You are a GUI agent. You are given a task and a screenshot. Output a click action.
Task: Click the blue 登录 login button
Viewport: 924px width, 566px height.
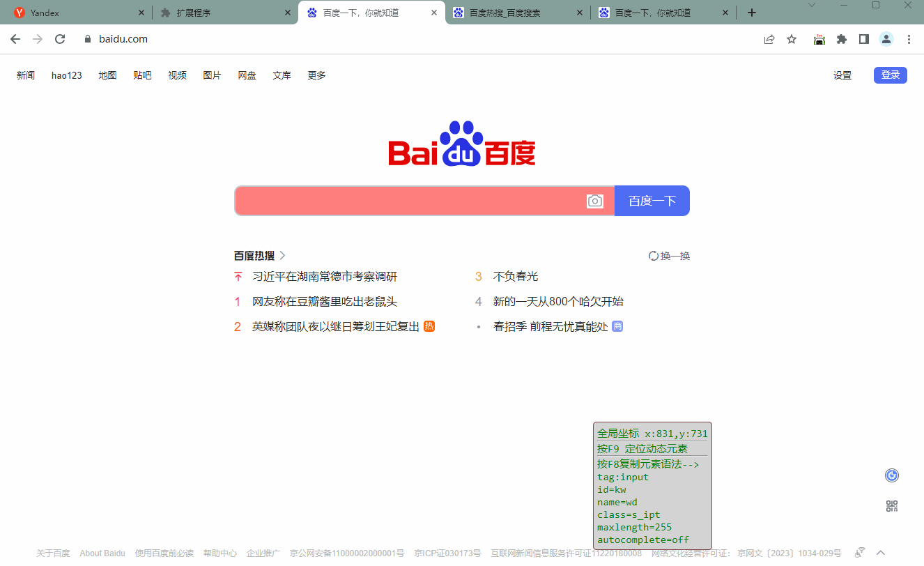891,75
